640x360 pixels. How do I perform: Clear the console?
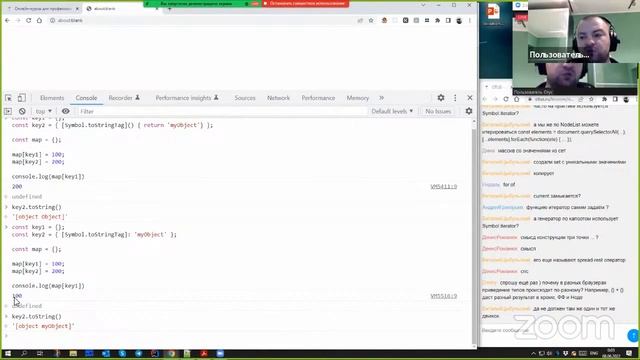click(22, 111)
